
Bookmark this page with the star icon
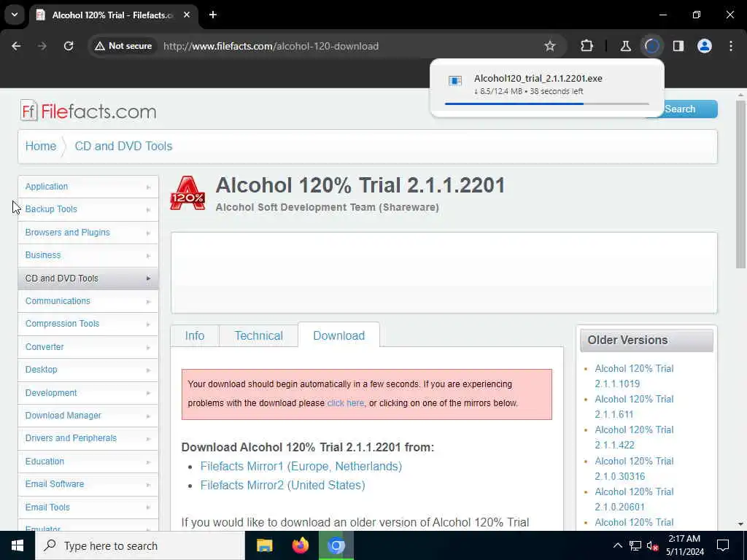(x=550, y=46)
